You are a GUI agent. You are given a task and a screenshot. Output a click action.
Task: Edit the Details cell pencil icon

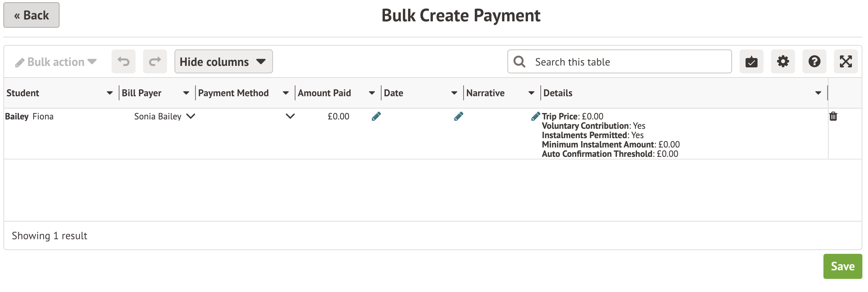coord(535,116)
